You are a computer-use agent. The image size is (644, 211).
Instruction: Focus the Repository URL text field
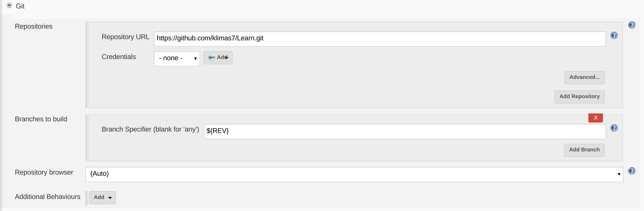(x=379, y=39)
